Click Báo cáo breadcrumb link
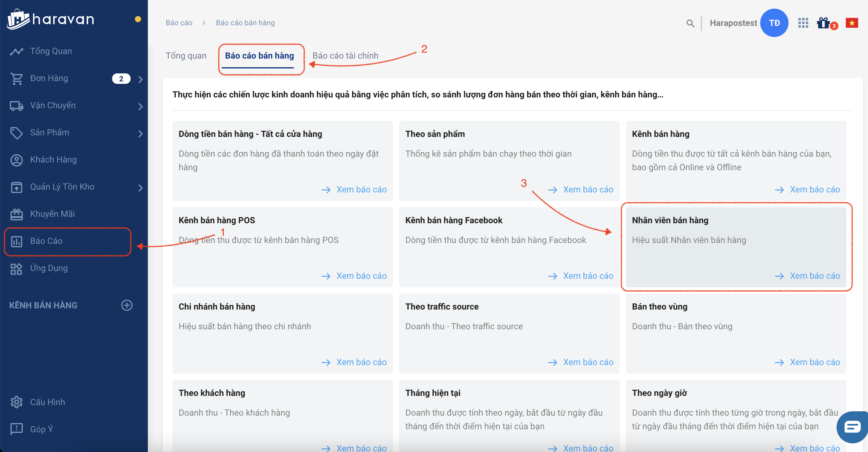This screenshot has width=868, height=452. 179,23
